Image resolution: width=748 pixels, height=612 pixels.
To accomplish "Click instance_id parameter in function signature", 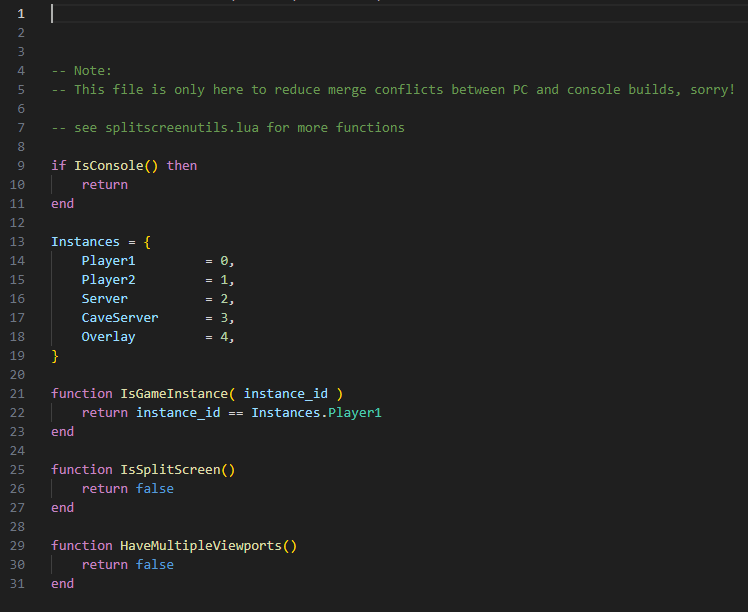I will coord(285,394).
